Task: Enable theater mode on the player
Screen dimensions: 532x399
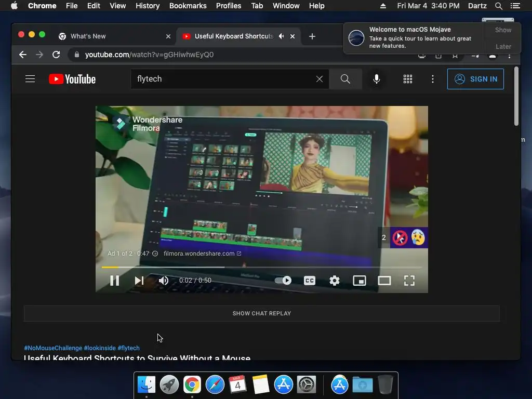Action: click(384, 281)
